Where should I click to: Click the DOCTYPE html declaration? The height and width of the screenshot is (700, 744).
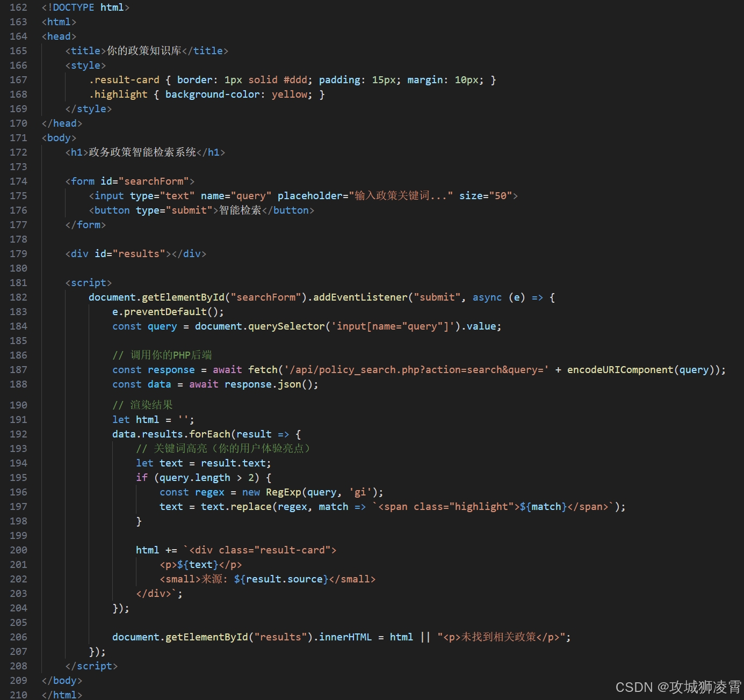point(85,8)
